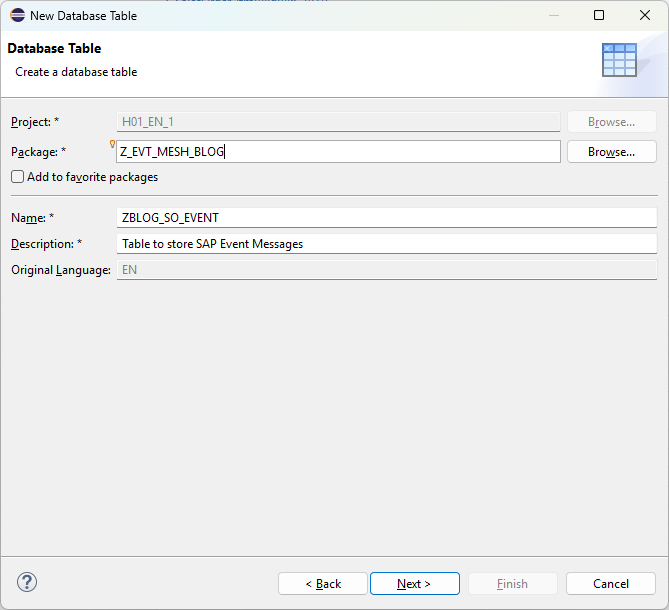669x610 pixels.
Task: Click the Eclipse icon in title bar
Action: click(x=17, y=15)
